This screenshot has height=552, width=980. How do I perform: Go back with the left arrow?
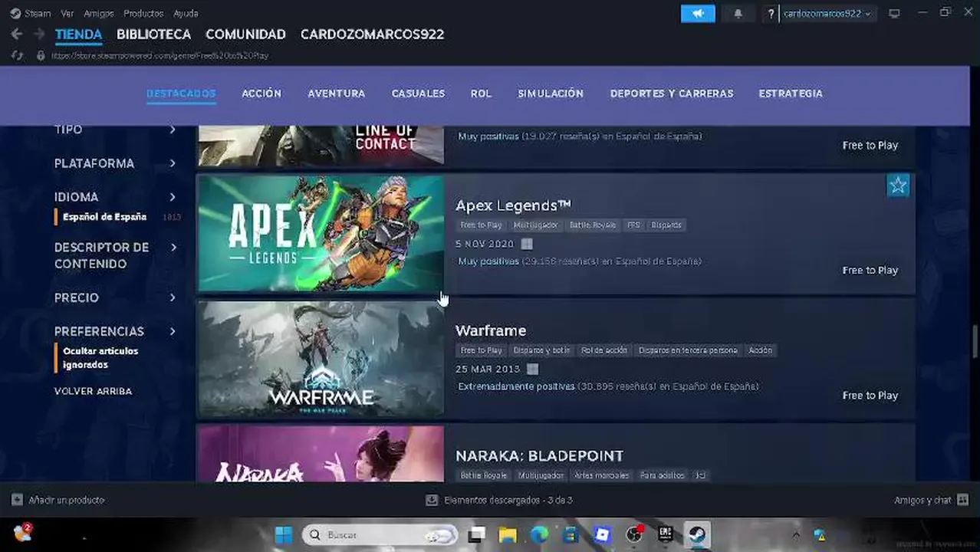click(17, 34)
